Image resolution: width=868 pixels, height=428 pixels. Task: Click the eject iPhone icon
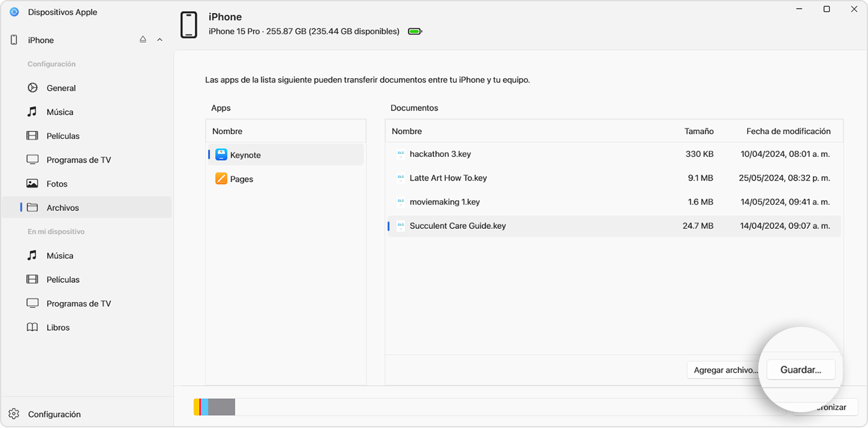click(x=143, y=40)
